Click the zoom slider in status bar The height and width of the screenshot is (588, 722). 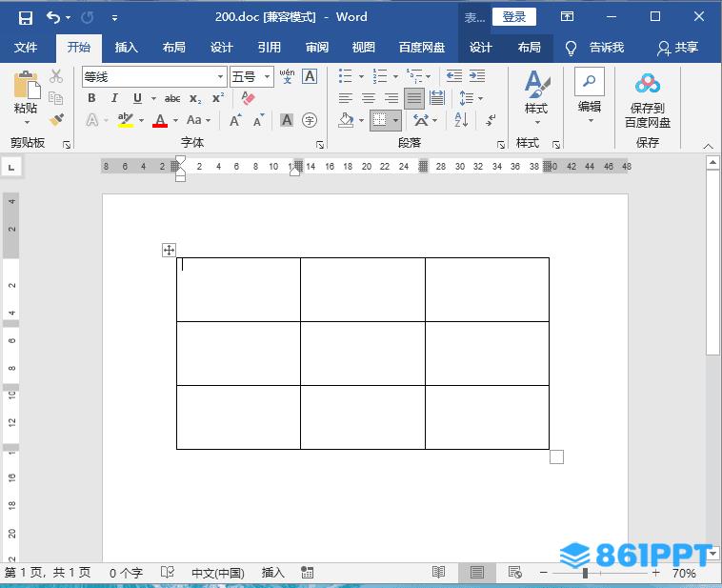585,573
